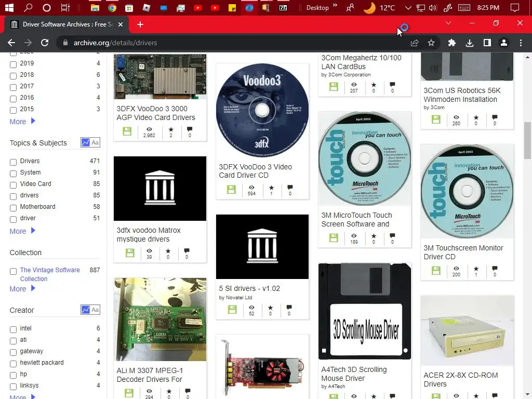Toggle the browser side panel icon
Image resolution: width=532 pixels, height=399 pixels.
pyautogui.click(x=487, y=43)
